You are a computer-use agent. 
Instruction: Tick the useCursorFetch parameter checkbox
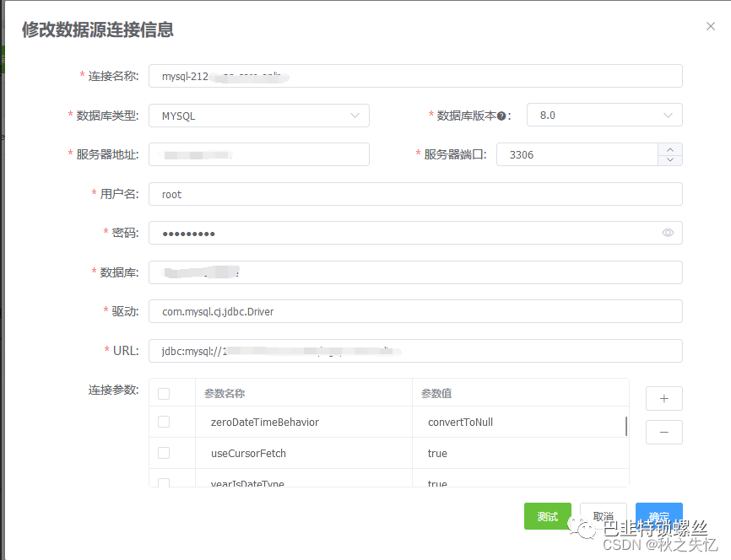[164, 453]
